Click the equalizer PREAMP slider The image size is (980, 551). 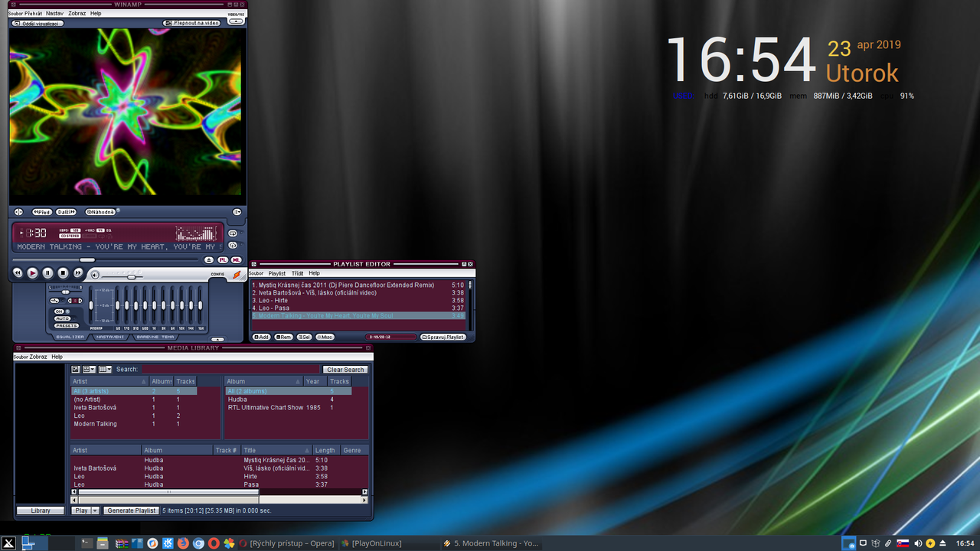[x=91, y=305]
